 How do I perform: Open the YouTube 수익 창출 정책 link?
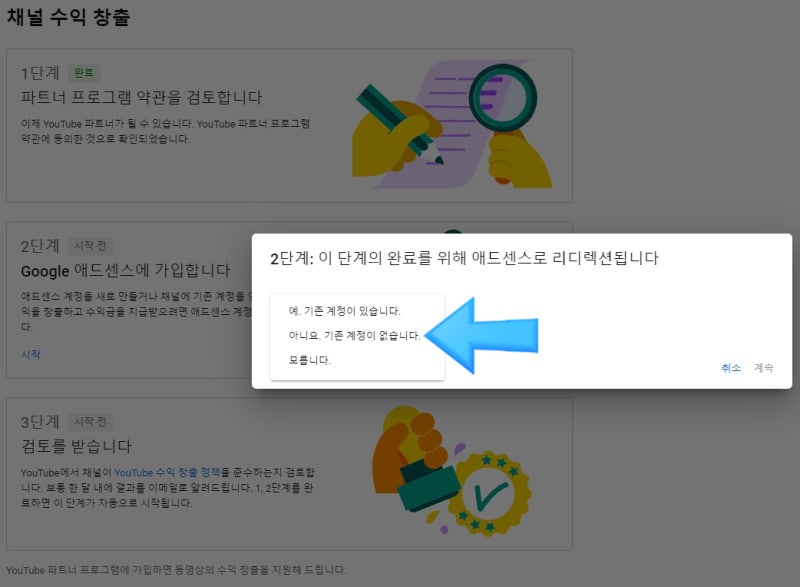tap(167, 472)
